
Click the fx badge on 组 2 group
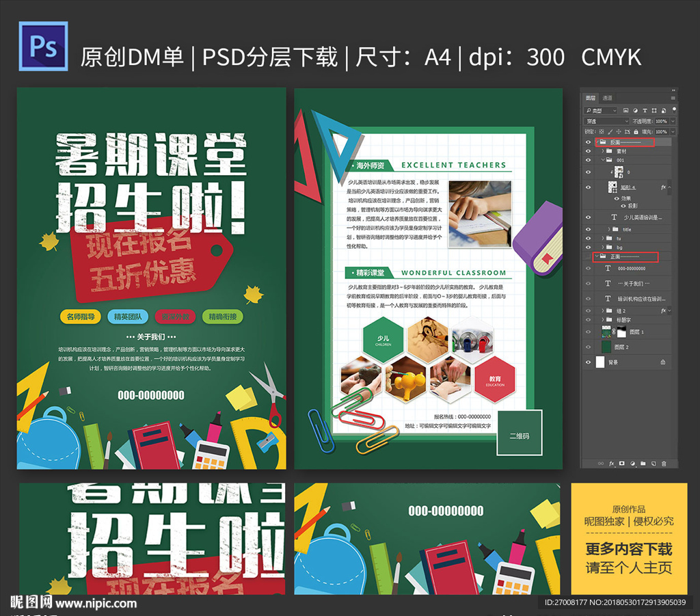tap(663, 310)
